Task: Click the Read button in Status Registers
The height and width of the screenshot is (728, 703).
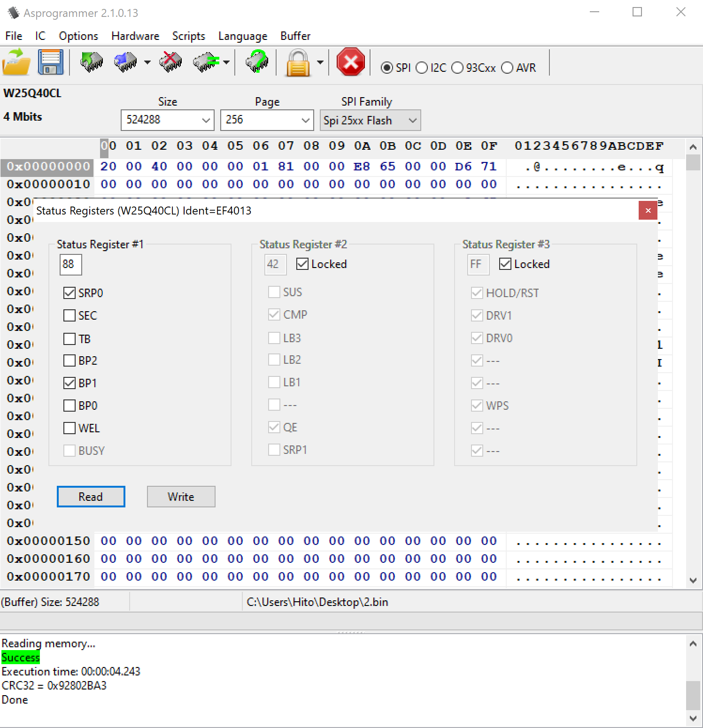Action: [91, 497]
